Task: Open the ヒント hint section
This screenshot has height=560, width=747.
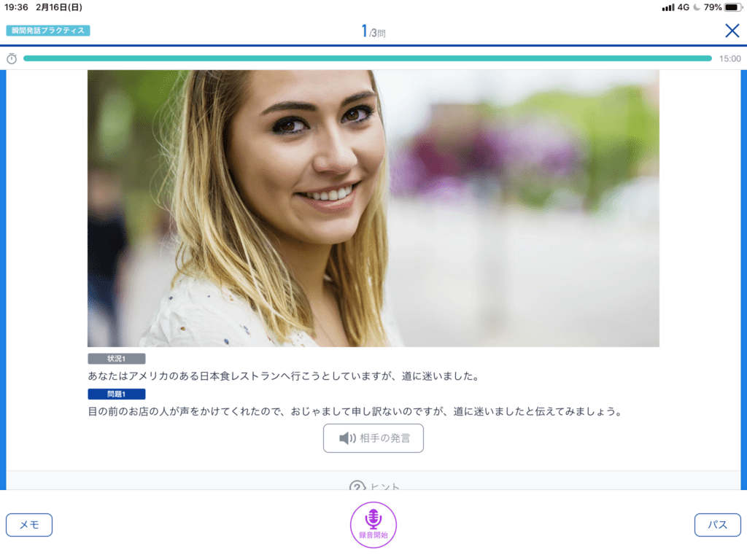Action: (374, 486)
